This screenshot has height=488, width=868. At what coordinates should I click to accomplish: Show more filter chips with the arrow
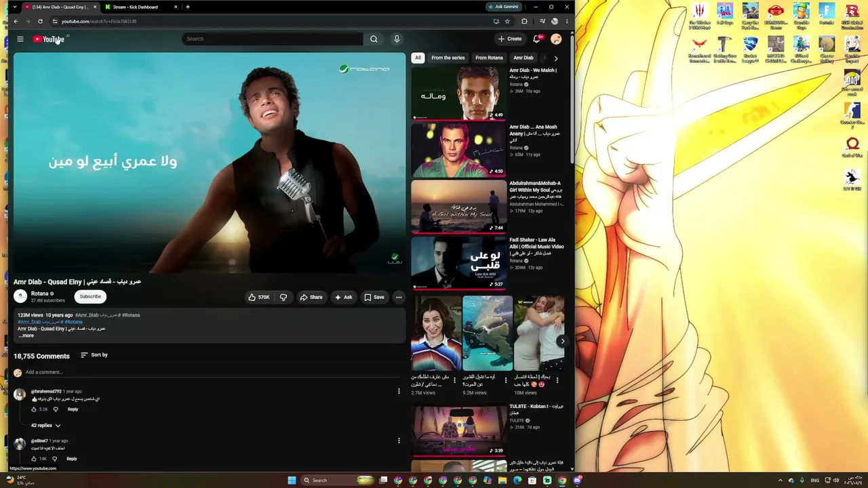coord(556,58)
